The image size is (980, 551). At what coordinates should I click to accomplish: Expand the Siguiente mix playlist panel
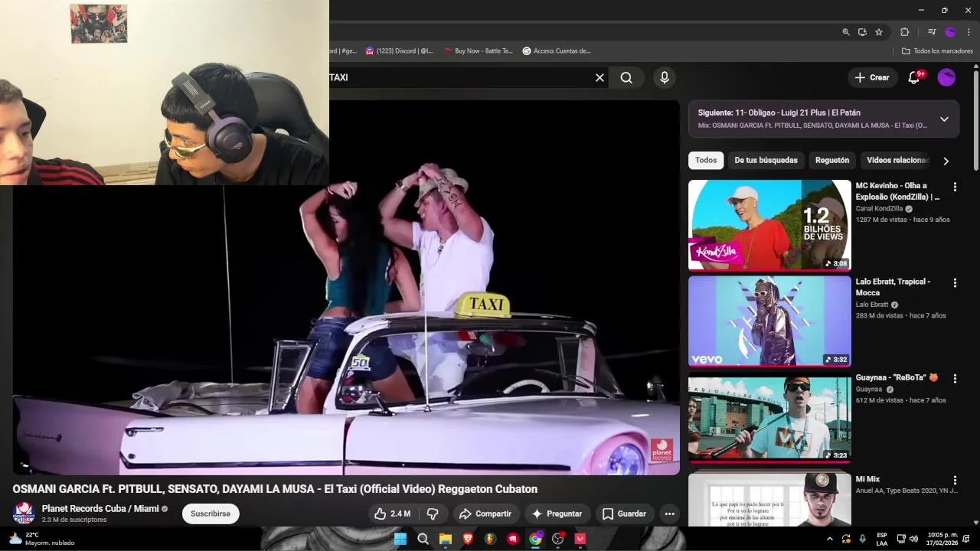tap(944, 119)
